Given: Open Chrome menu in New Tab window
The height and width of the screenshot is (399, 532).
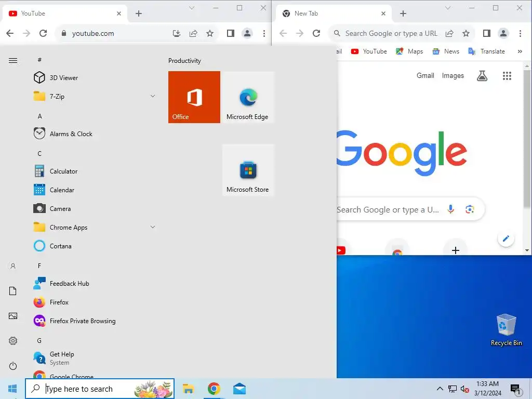Looking at the screenshot, I should point(520,33).
